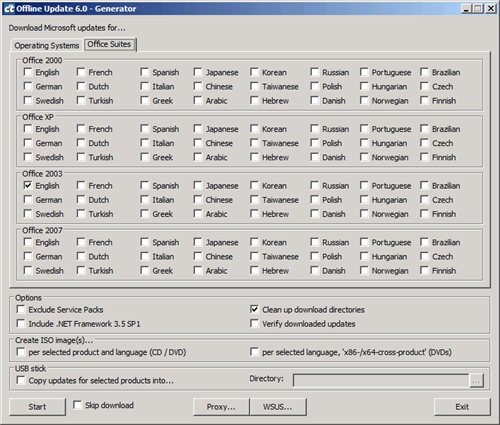Enable German for Office 2000

(28, 86)
